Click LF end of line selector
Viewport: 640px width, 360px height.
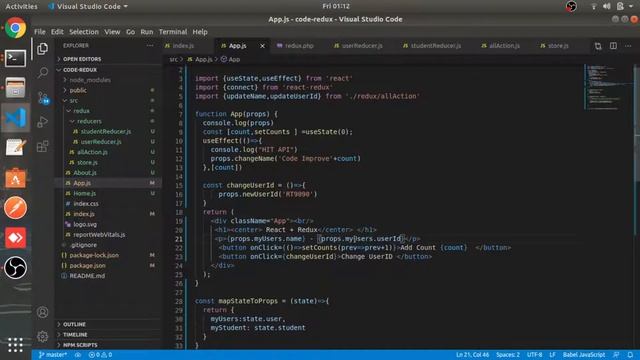click(552, 355)
